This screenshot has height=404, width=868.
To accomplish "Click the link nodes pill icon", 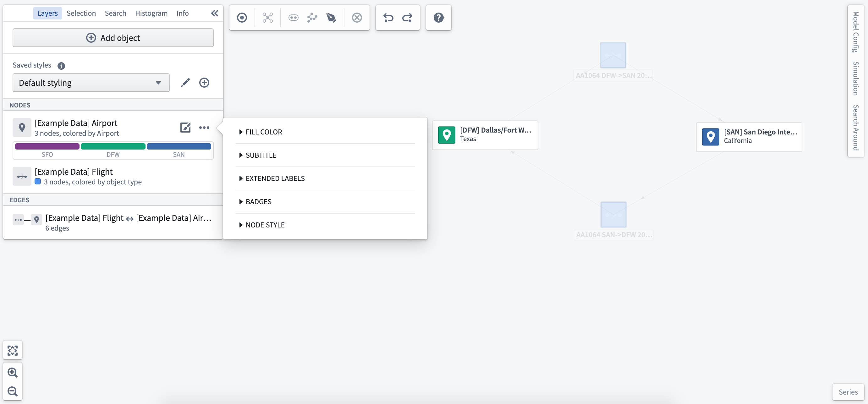I will [293, 18].
